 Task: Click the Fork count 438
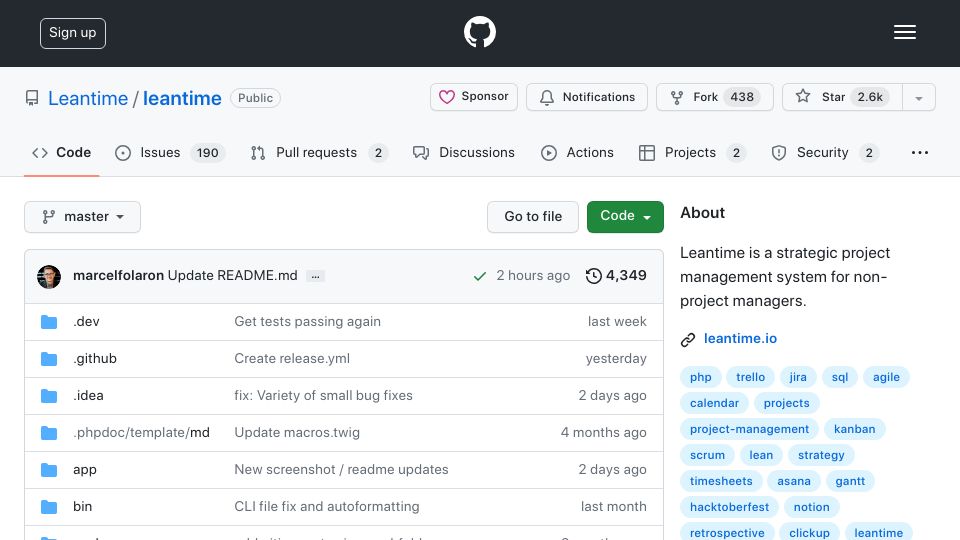pos(741,97)
